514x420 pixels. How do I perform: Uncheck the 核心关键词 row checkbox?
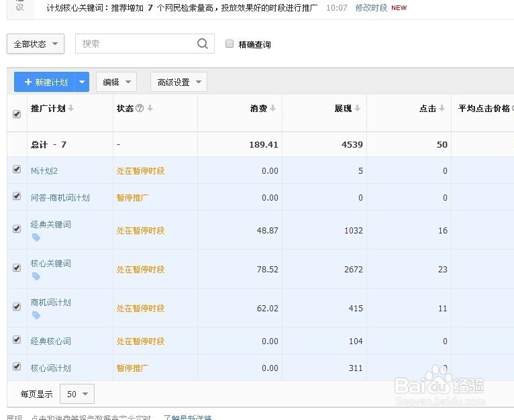[17, 268]
